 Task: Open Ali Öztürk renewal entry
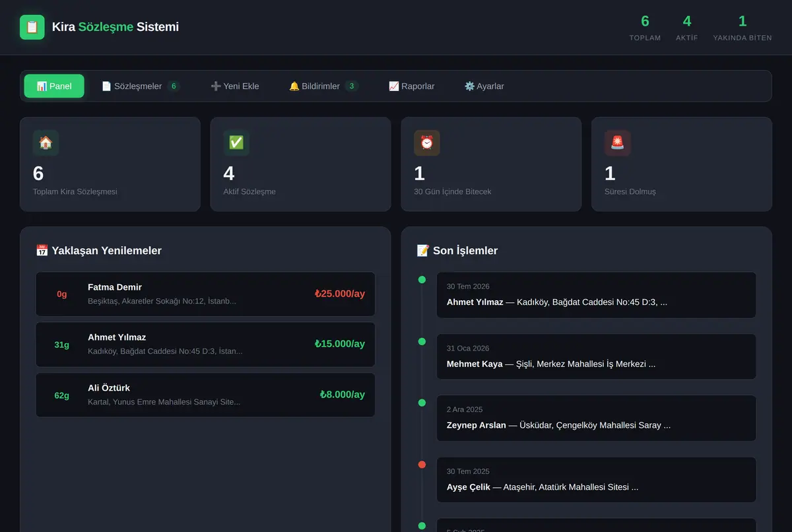(205, 395)
